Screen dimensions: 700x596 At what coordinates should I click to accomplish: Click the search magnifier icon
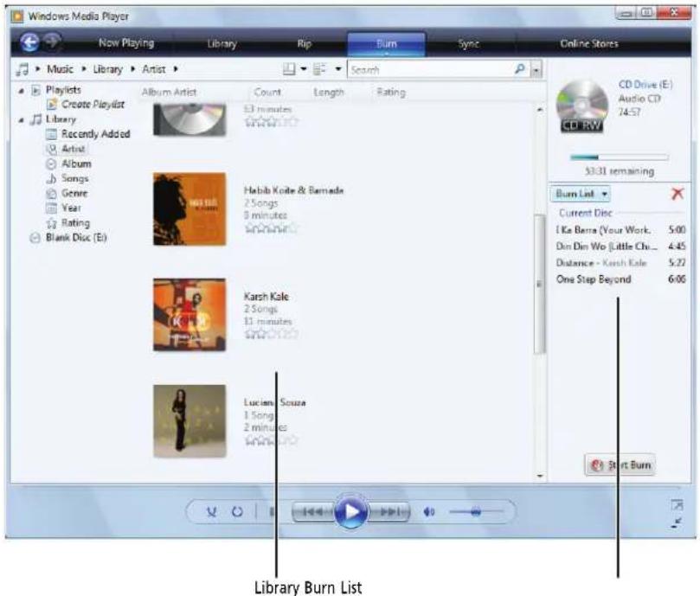click(x=520, y=69)
